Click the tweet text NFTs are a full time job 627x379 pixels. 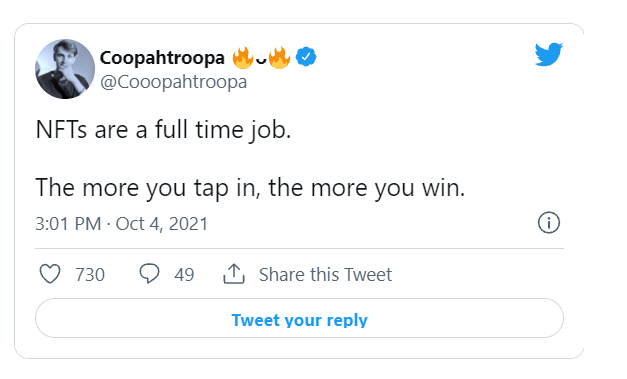pyautogui.click(x=163, y=130)
